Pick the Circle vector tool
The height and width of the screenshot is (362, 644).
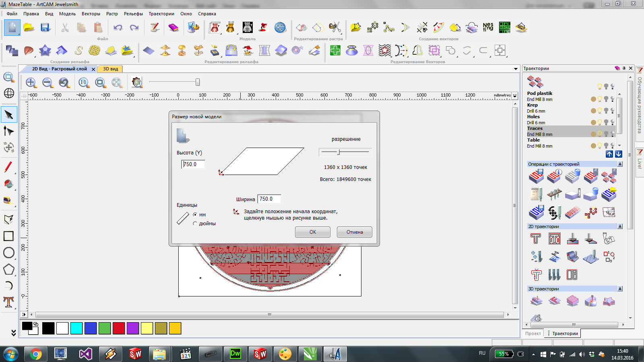click(x=9, y=253)
